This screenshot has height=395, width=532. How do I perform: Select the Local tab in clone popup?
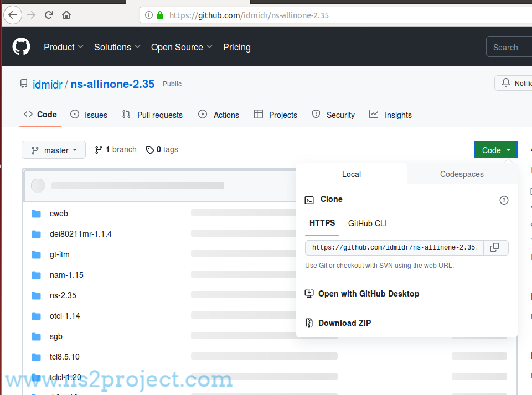[x=352, y=174]
